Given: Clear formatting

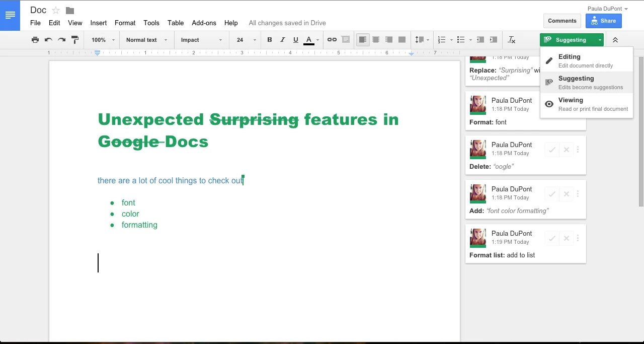Looking at the screenshot, I should [x=512, y=40].
